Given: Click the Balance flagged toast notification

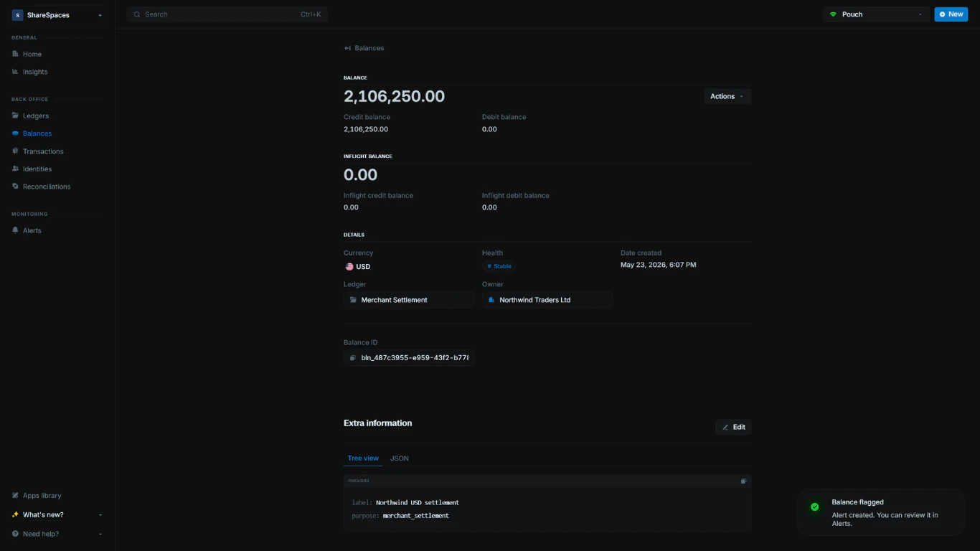Looking at the screenshot, I should 880,512.
